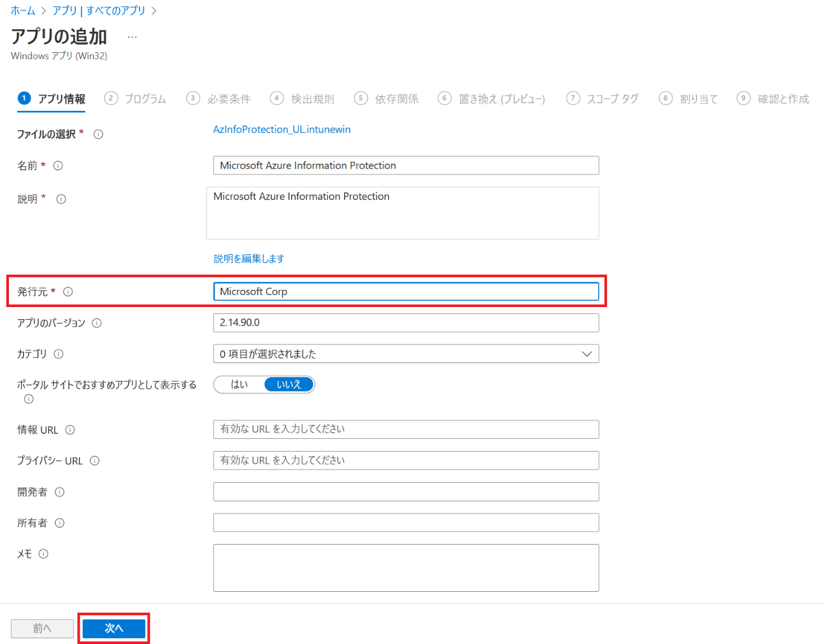Focus the 開発者 input field
Screen dimensions: 825x644
coord(406,492)
